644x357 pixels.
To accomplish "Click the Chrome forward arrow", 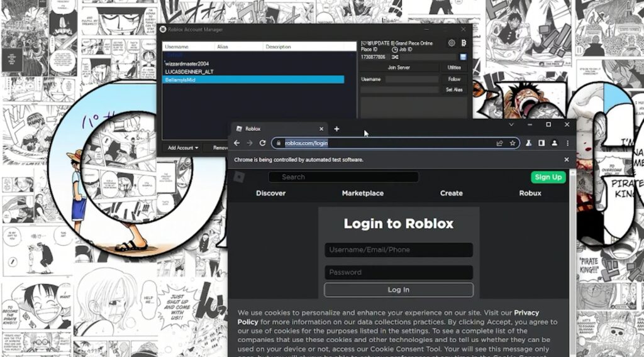I will 249,143.
